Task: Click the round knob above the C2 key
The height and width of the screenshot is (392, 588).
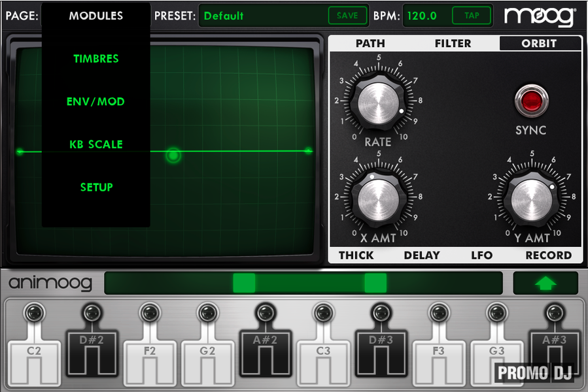Action: click(x=34, y=312)
